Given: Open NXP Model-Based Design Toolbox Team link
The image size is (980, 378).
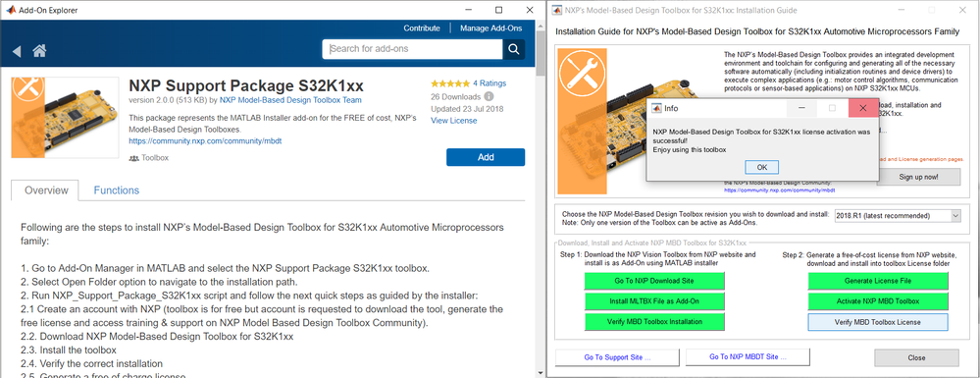Looking at the screenshot, I should pos(290,100).
